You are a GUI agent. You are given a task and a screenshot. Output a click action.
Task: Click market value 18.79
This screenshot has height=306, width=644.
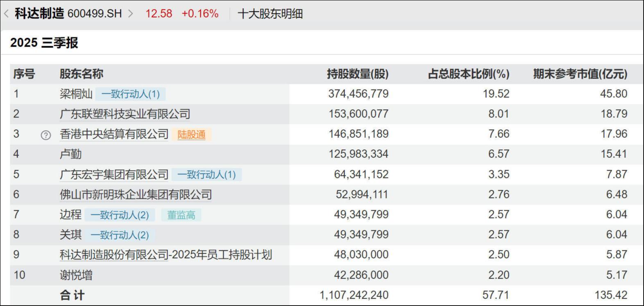point(614,114)
